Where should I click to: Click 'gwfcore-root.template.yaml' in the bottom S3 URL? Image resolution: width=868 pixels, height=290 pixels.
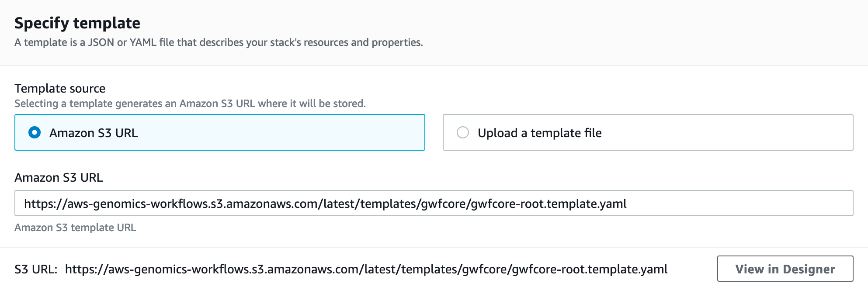(x=590, y=269)
